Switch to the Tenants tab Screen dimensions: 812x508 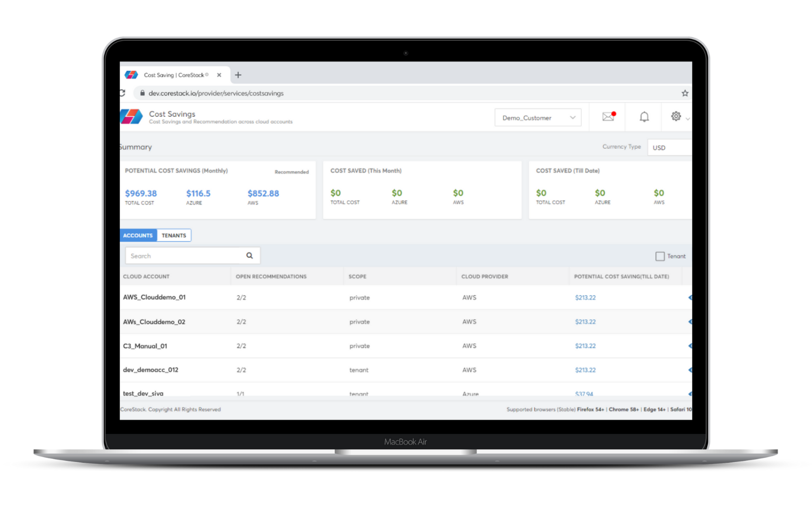[174, 236]
